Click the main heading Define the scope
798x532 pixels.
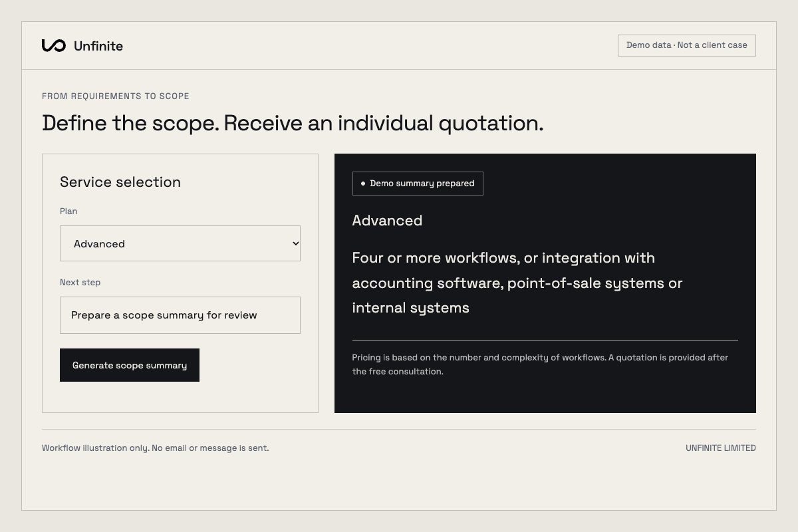(293, 123)
